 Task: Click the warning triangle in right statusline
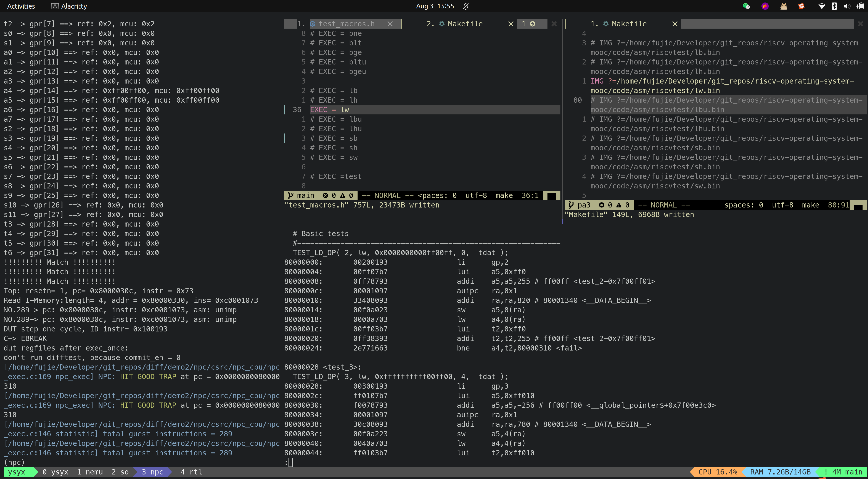pos(619,205)
